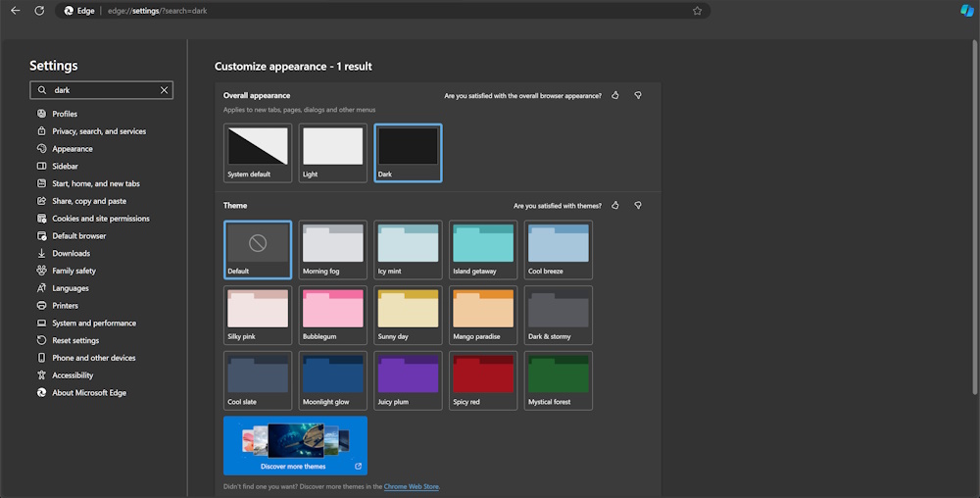
Task: Click thumbs up for overall browser appearance
Action: coord(615,96)
